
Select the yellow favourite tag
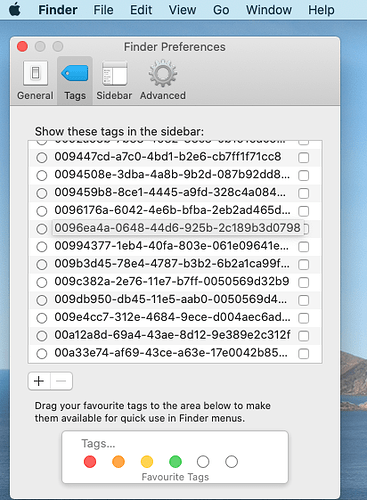(147, 462)
